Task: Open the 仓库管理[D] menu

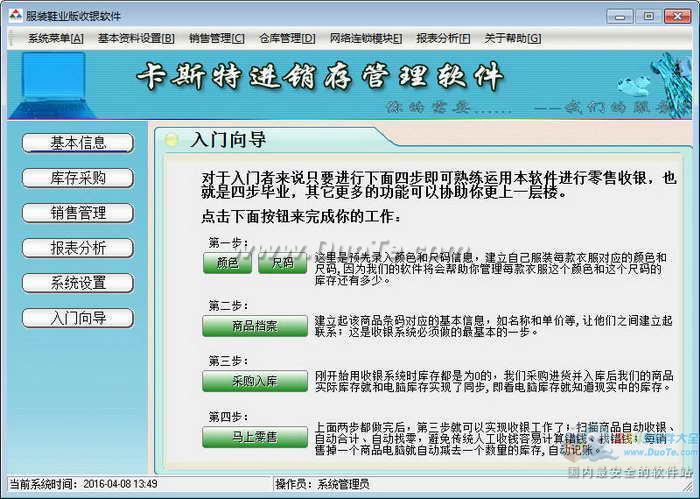Action: click(x=287, y=39)
